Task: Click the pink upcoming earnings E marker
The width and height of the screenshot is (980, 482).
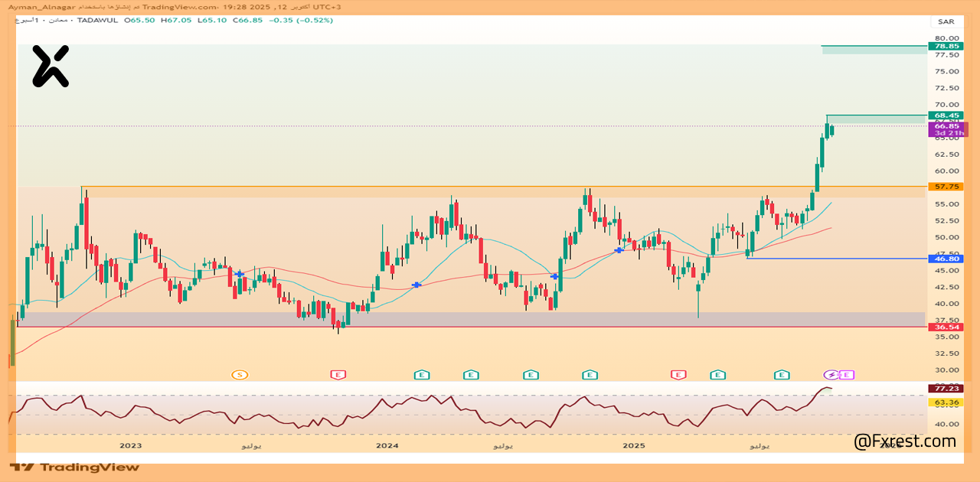Action: point(847,374)
